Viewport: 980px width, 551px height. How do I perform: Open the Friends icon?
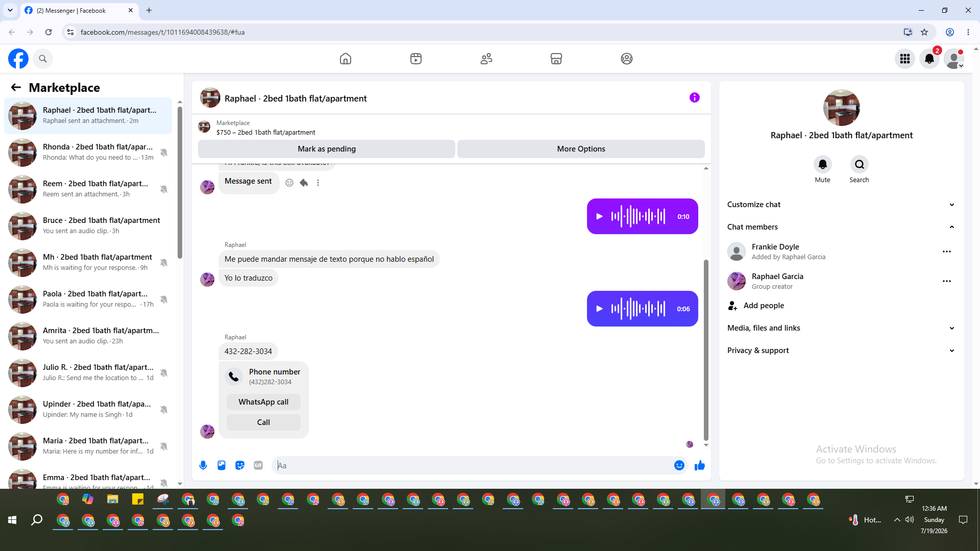pyautogui.click(x=486, y=59)
